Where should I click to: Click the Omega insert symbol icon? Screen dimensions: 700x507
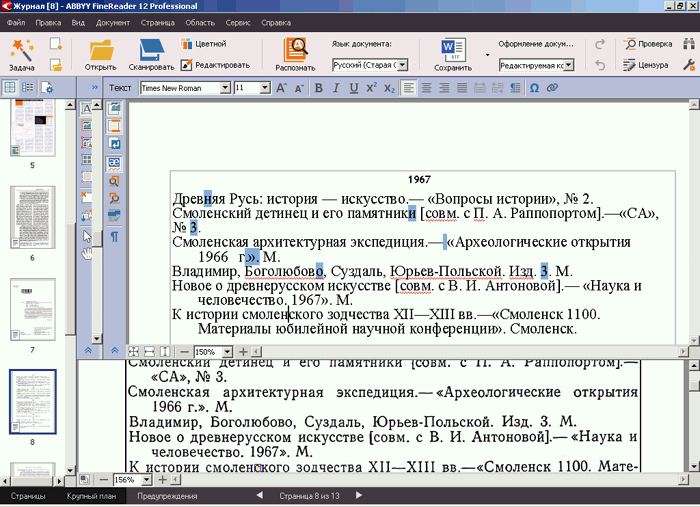click(x=534, y=88)
